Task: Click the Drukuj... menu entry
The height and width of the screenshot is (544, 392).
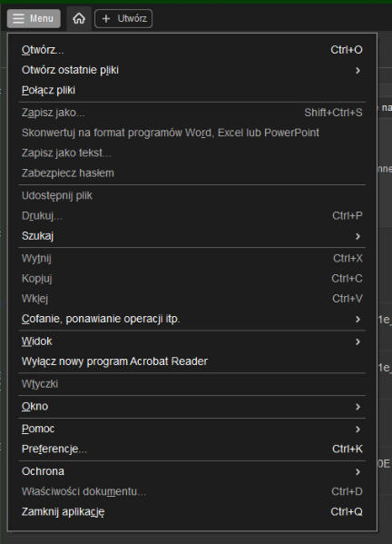Action: coord(192,216)
